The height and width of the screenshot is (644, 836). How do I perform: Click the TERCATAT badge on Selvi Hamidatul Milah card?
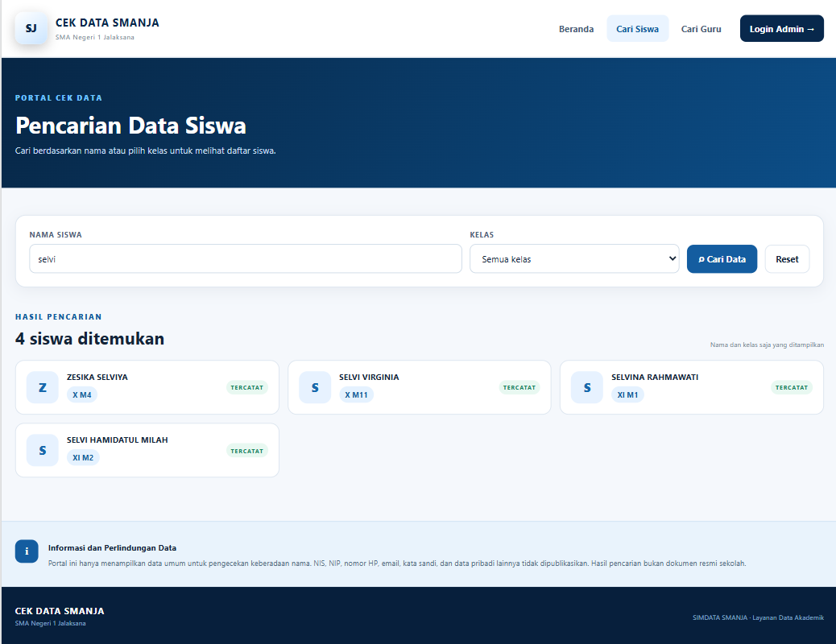(x=247, y=451)
